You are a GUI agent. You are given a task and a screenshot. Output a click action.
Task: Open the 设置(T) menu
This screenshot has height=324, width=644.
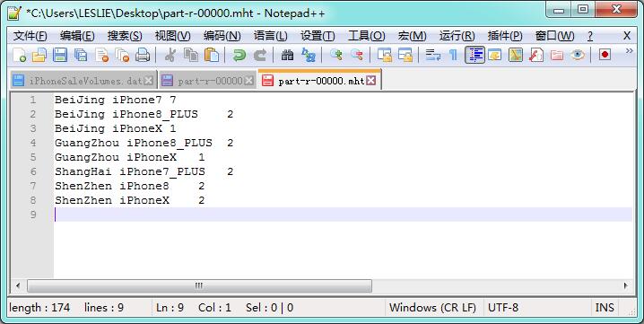click(x=318, y=36)
